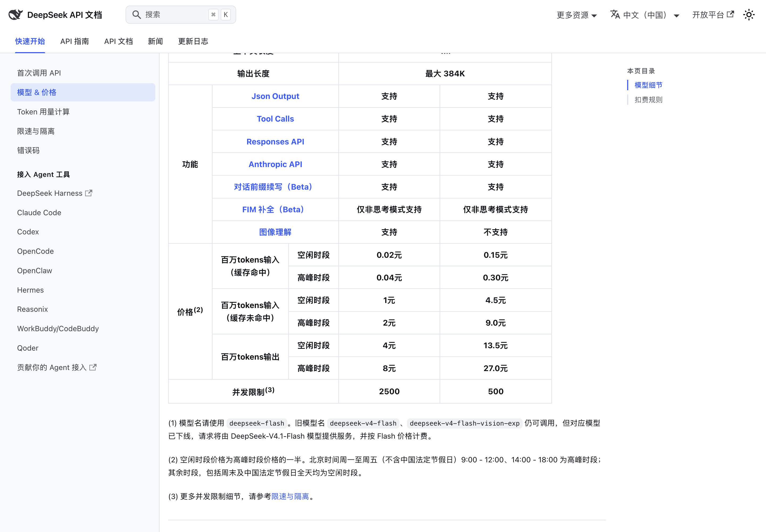Open Reasonix sidebar entry

pyautogui.click(x=83, y=309)
